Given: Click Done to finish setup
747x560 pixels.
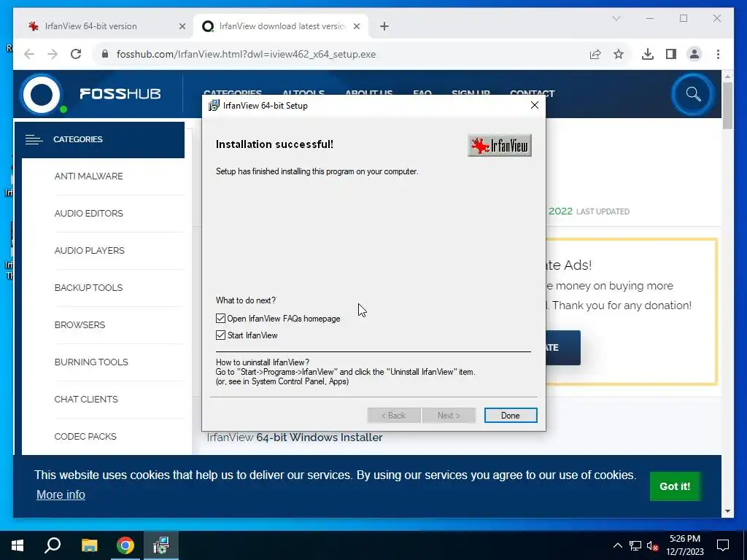Looking at the screenshot, I should pos(510,415).
